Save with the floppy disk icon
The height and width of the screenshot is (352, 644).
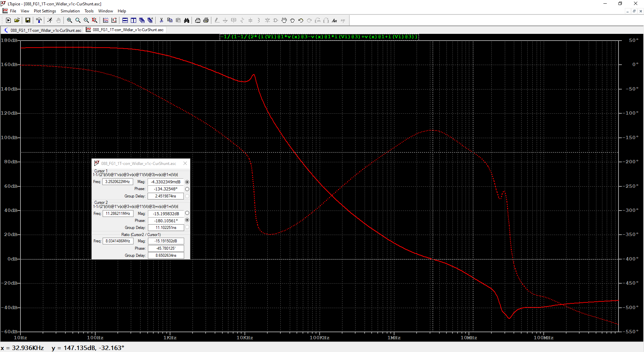click(x=28, y=20)
